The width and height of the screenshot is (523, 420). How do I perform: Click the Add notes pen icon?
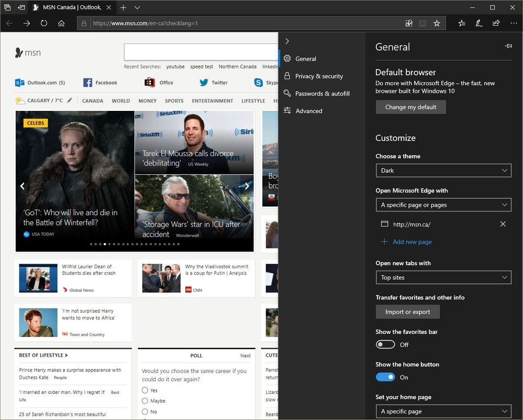coord(479,23)
